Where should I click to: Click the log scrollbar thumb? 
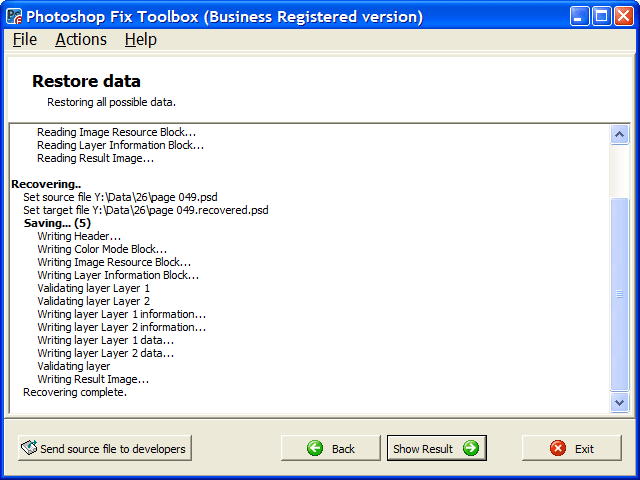point(619,294)
